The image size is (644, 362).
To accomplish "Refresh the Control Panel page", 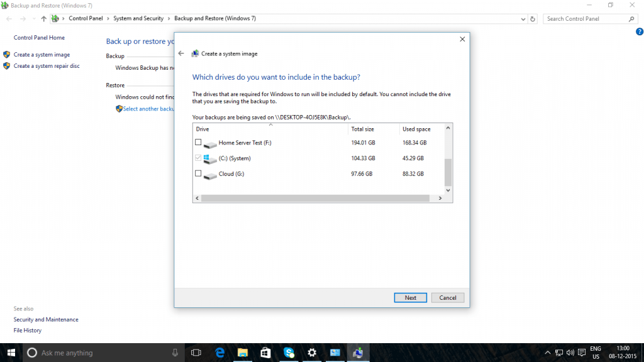I will [x=533, y=19].
